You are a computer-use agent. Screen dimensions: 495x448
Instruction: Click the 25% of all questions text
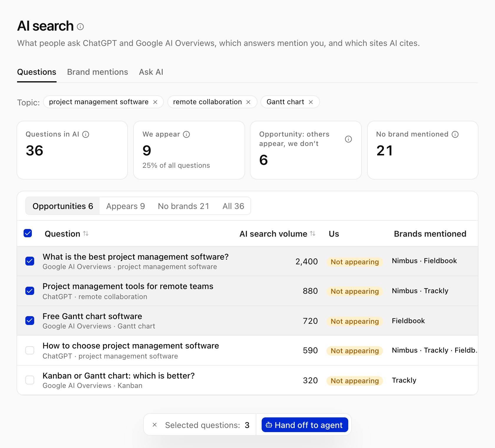coord(176,165)
